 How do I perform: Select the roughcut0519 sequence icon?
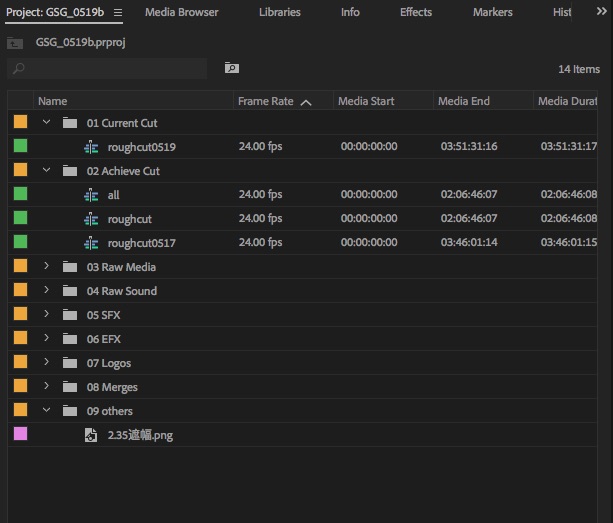point(91,147)
